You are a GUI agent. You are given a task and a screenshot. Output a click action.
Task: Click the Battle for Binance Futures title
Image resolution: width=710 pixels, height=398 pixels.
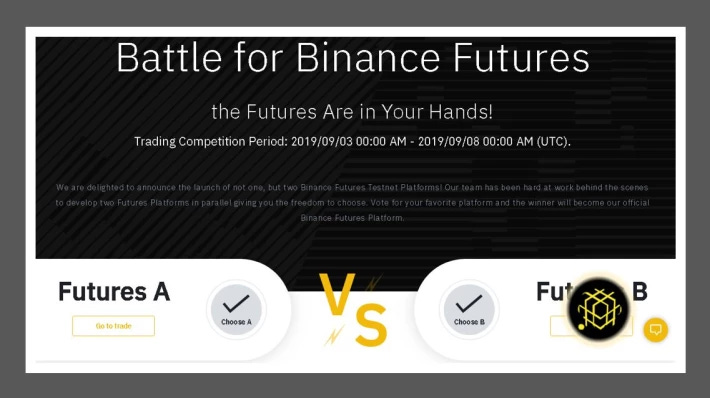(353, 58)
